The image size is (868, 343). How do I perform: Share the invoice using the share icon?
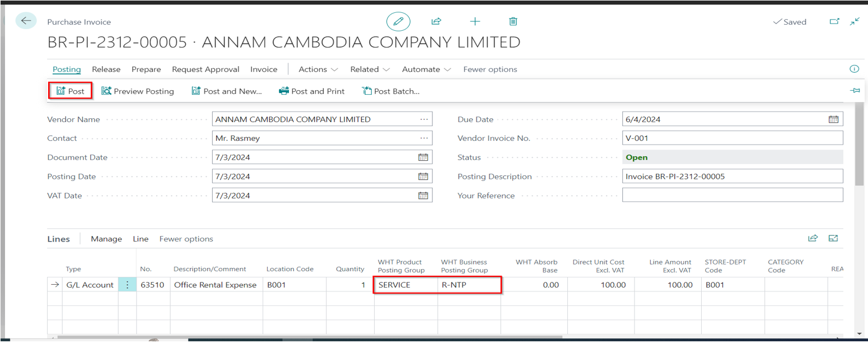(436, 22)
